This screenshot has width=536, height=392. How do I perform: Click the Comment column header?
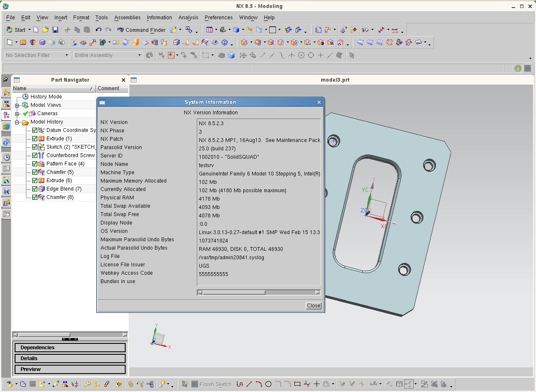point(112,88)
